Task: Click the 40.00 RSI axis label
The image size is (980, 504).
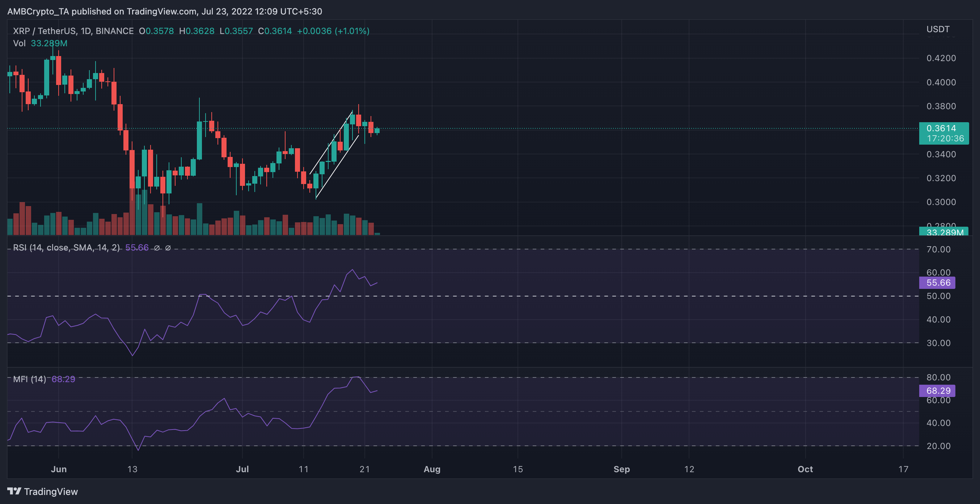Action: [x=938, y=320]
